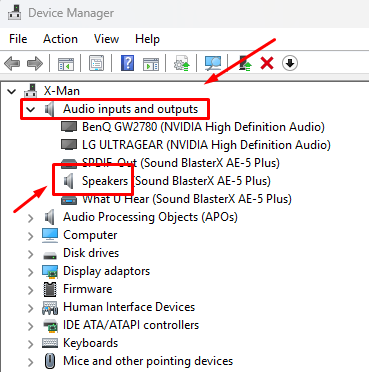Click monitor icon beside BenQ GW2780
This screenshot has height=372, width=369.
(x=69, y=127)
